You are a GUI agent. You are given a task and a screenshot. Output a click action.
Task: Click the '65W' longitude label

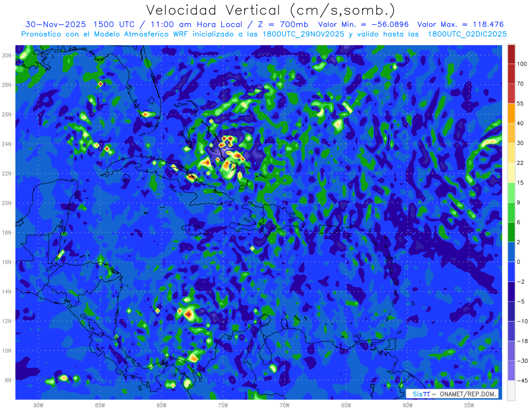pyautogui.click(x=346, y=405)
